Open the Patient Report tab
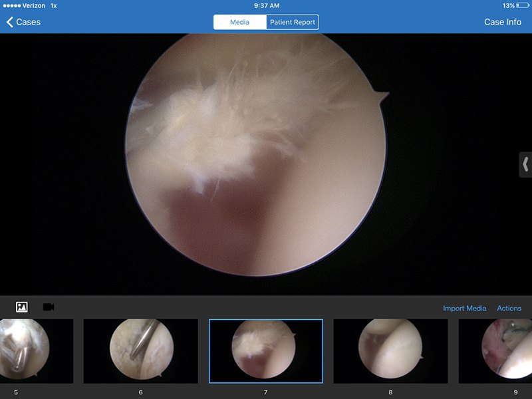This screenshot has height=399, width=532. (x=293, y=22)
